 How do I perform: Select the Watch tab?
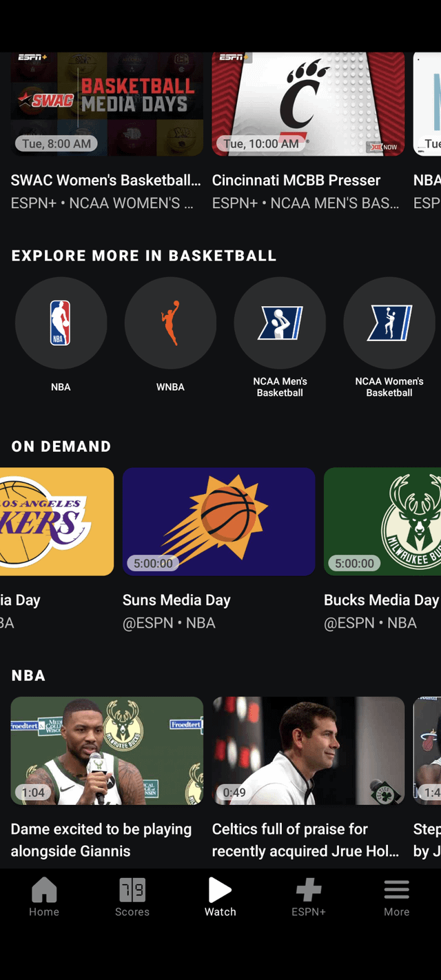click(220, 897)
